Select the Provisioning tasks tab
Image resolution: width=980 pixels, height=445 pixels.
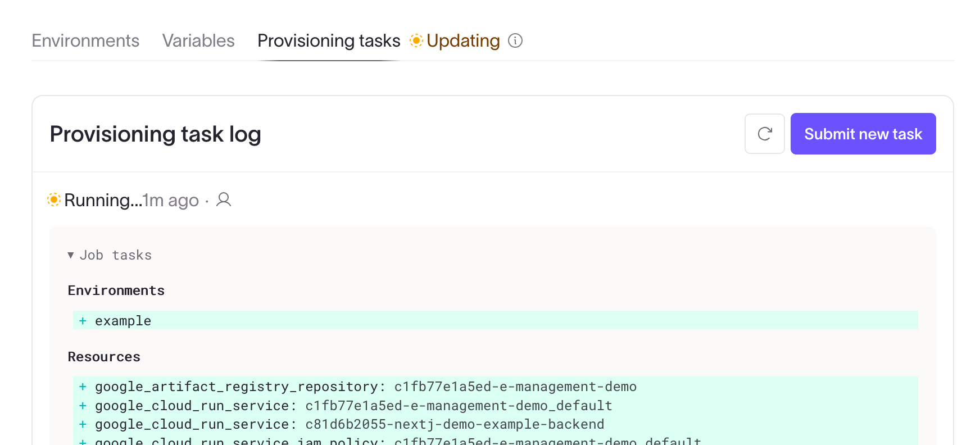pos(329,40)
